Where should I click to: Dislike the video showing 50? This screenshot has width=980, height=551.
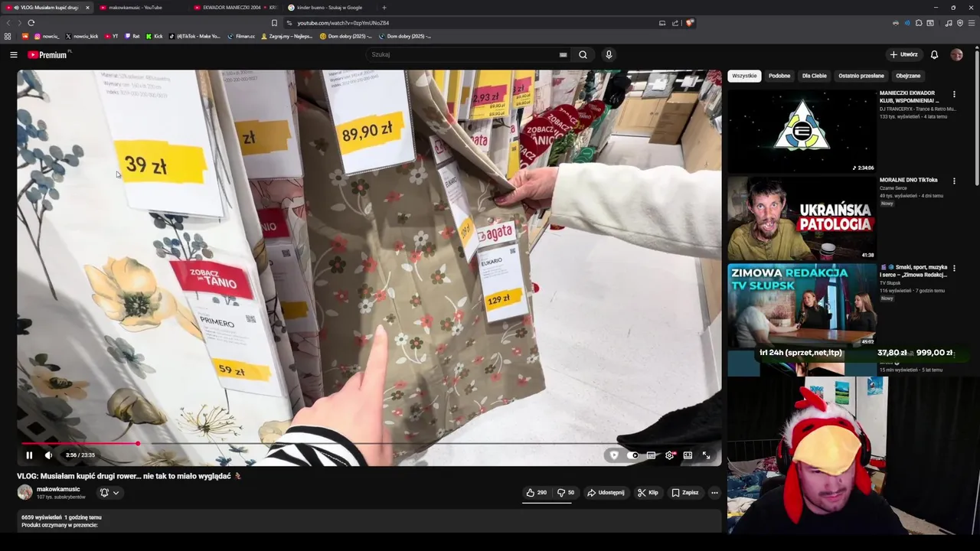click(x=566, y=493)
